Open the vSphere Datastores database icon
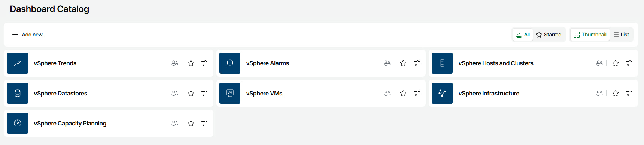The height and width of the screenshot is (145, 644). pos(18,93)
